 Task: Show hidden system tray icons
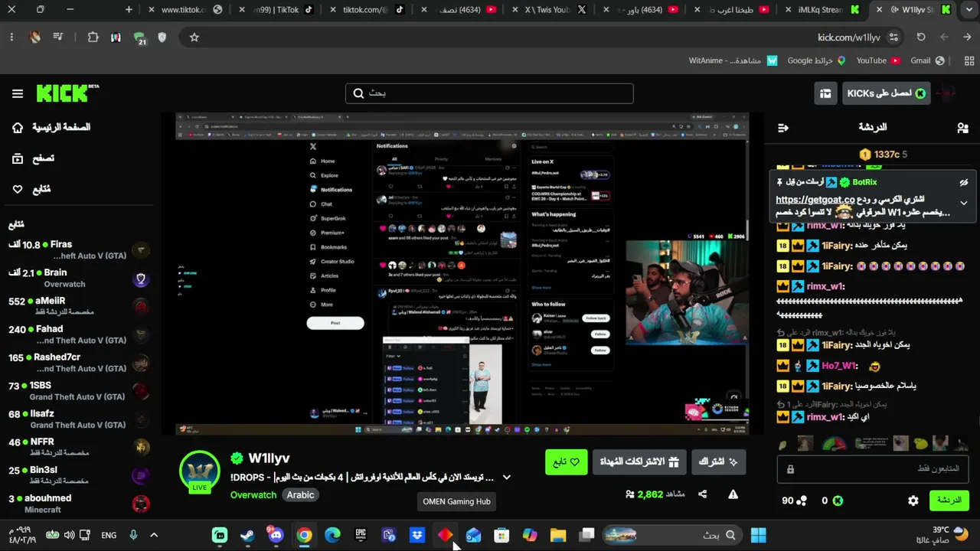[x=154, y=535]
